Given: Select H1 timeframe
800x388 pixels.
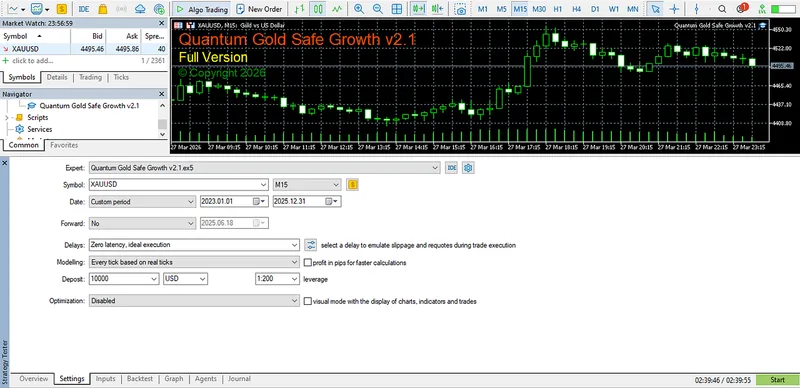Looking at the screenshot, I should click(558, 9).
